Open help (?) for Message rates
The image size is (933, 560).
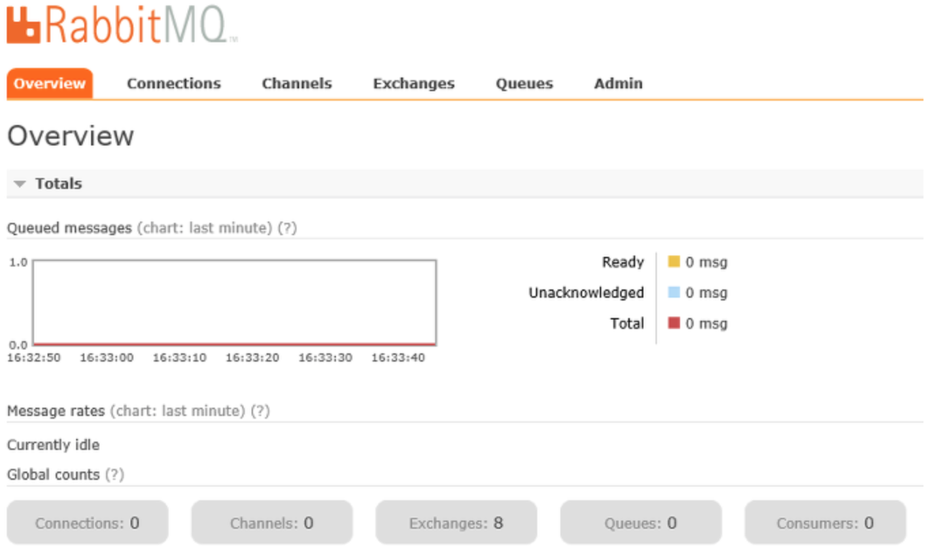click(260, 411)
